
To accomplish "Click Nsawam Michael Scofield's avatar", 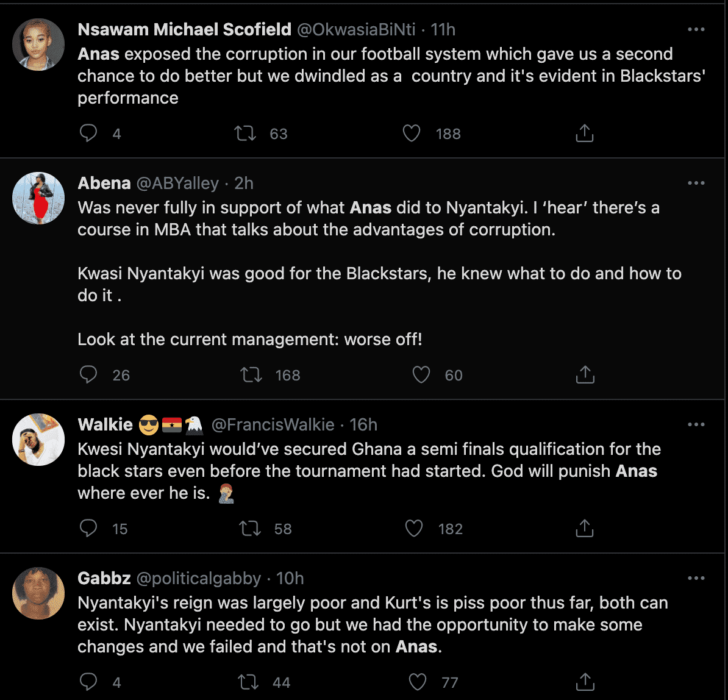I will 38,45.
